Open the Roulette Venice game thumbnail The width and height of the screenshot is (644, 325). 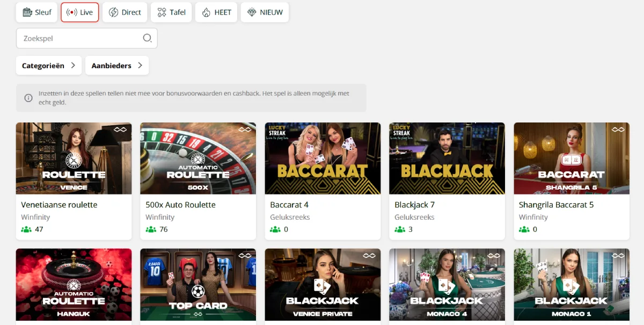point(74,158)
